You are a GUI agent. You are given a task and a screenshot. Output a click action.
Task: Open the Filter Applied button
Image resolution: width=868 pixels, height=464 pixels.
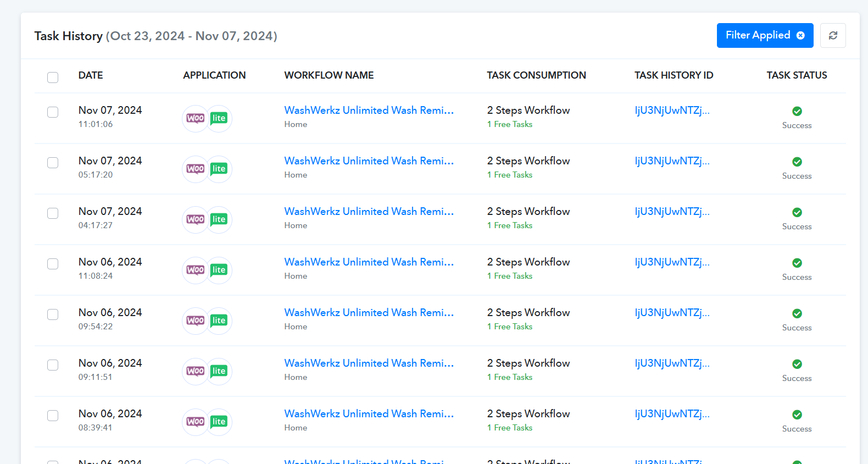tap(765, 35)
